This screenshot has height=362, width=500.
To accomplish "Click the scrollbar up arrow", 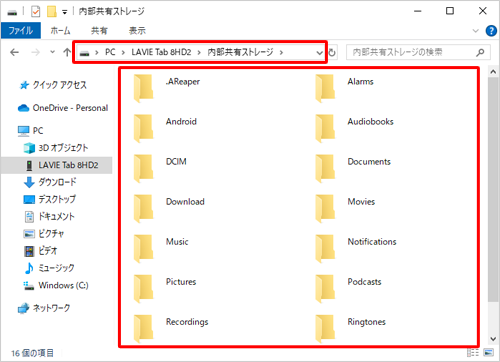I will click(493, 72).
